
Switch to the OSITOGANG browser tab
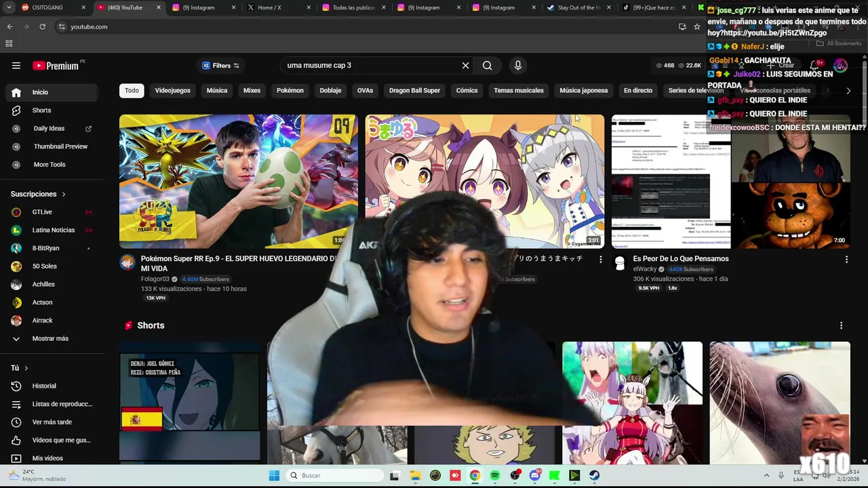tap(53, 7)
